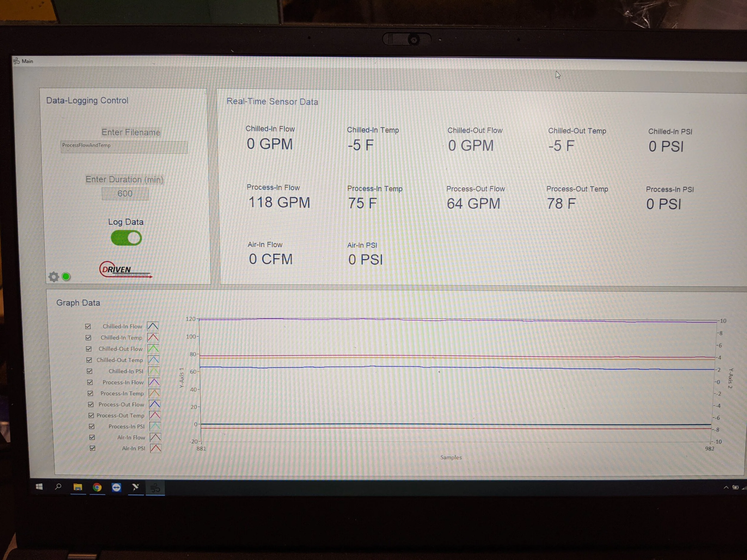Uncheck the Process-In Flow checkbox

click(90, 383)
